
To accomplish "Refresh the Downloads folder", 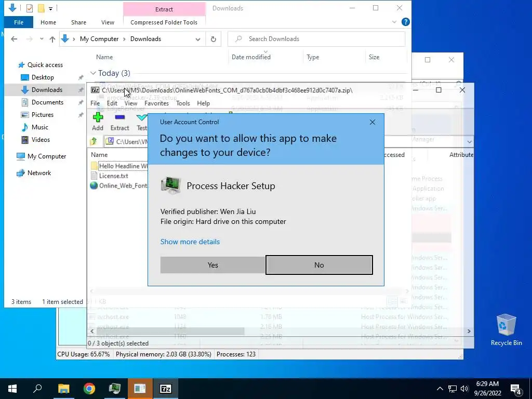I will click(x=214, y=39).
